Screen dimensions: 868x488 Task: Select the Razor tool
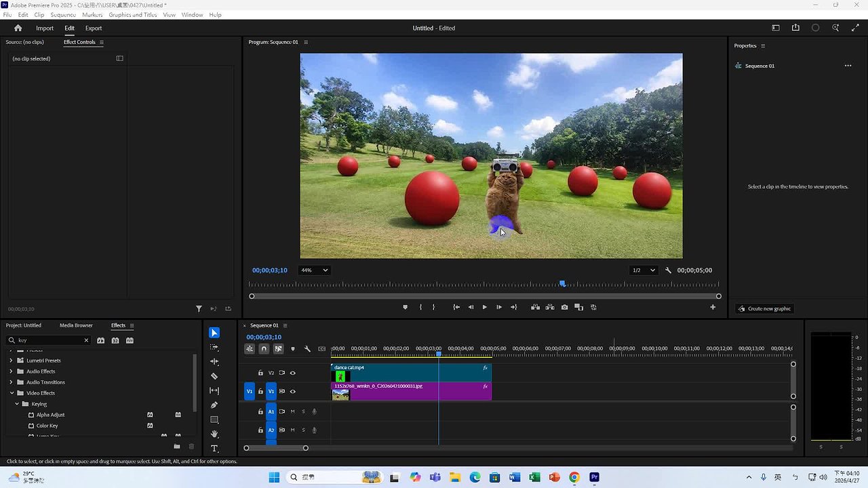click(x=214, y=376)
